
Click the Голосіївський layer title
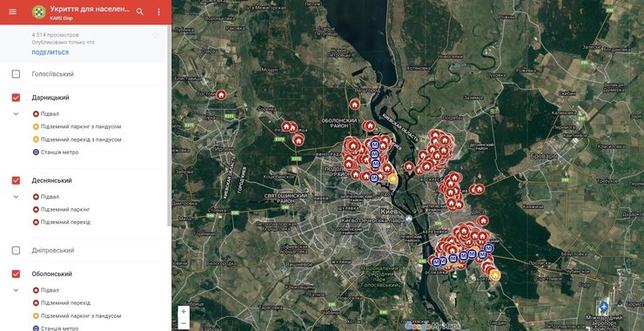(53, 74)
